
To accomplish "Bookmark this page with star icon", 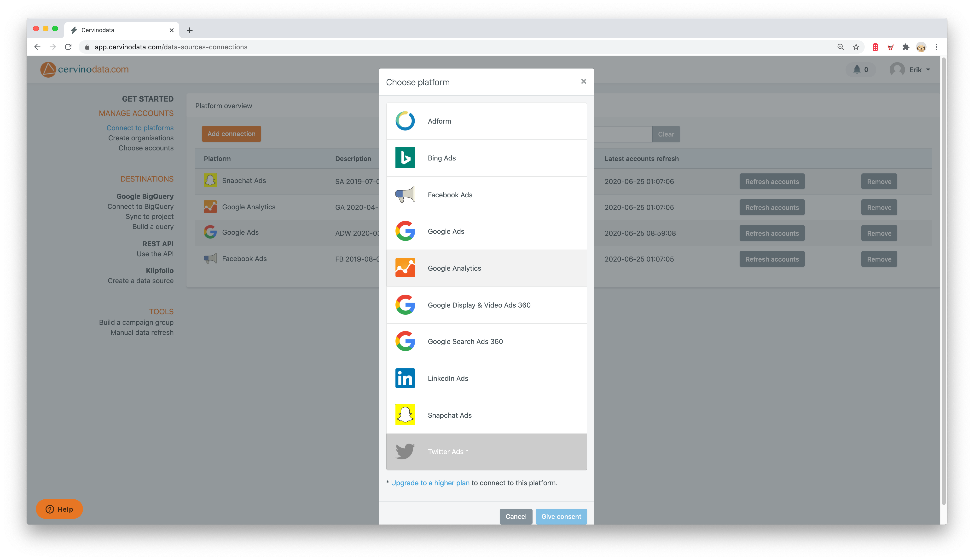I will point(856,47).
